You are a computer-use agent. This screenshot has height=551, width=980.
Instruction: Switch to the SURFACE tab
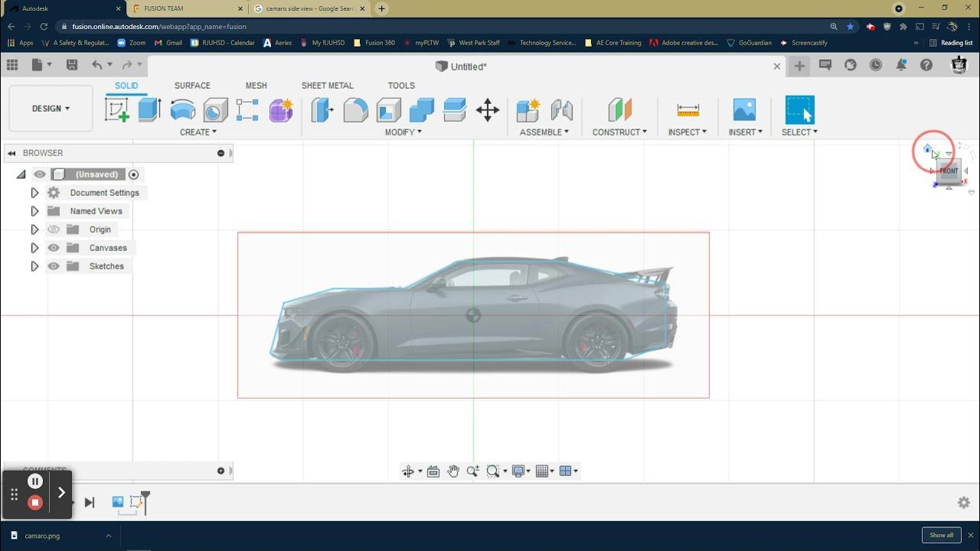[192, 86]
